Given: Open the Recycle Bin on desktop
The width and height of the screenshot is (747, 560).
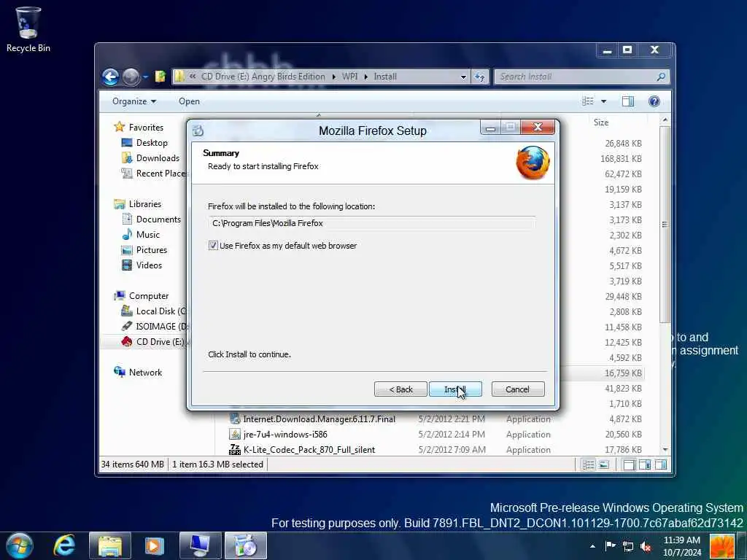Looking at the screenshot, I should pyautogui.click(x=28, y=29).
